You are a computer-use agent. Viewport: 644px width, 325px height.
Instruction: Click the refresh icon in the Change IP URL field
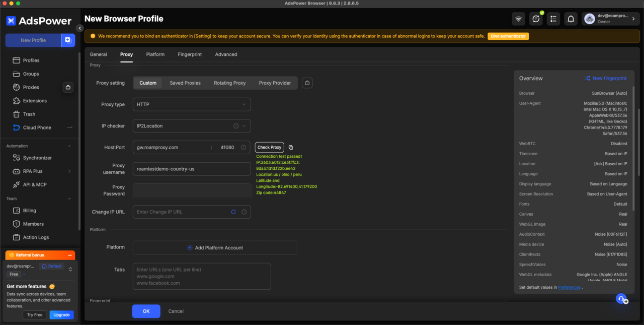click(x=233, y=212)
